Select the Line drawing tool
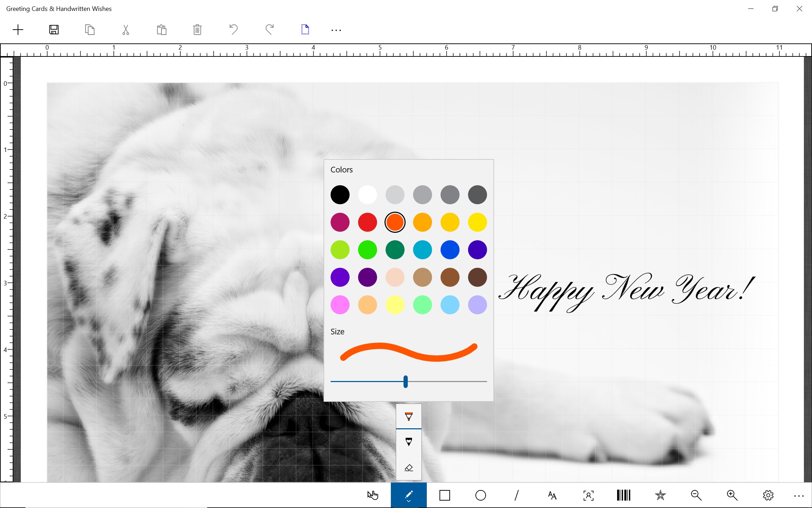 pyautogui.click(x=516, y=495)
